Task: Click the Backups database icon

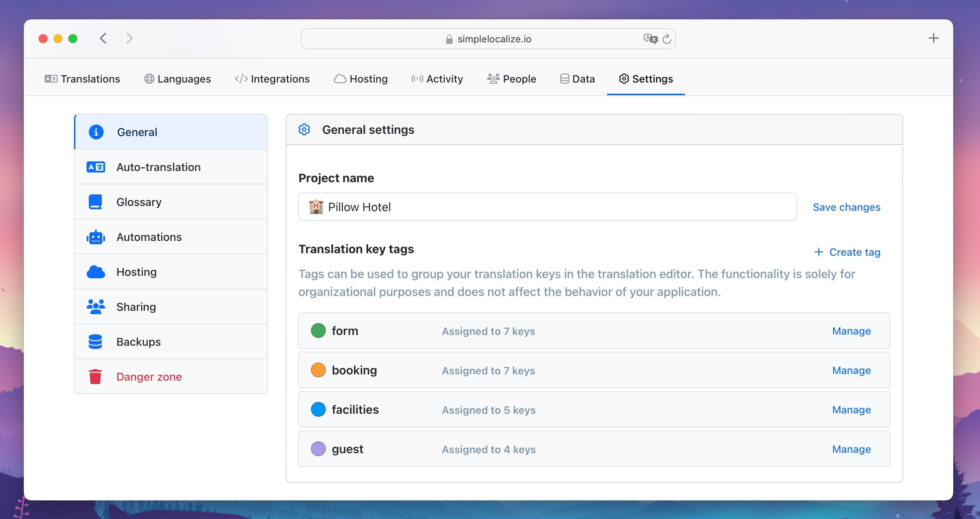Action: (95, 342)
